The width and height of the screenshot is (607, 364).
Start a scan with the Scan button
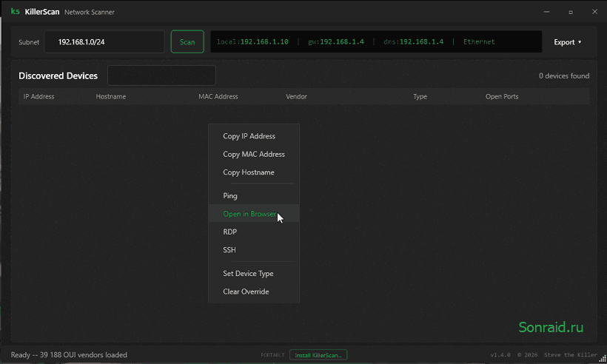[187, 41]
